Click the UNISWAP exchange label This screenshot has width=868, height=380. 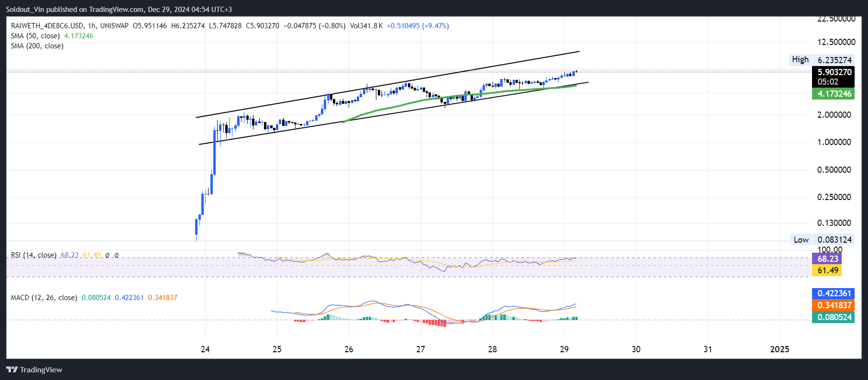click(x=114, y=26)
